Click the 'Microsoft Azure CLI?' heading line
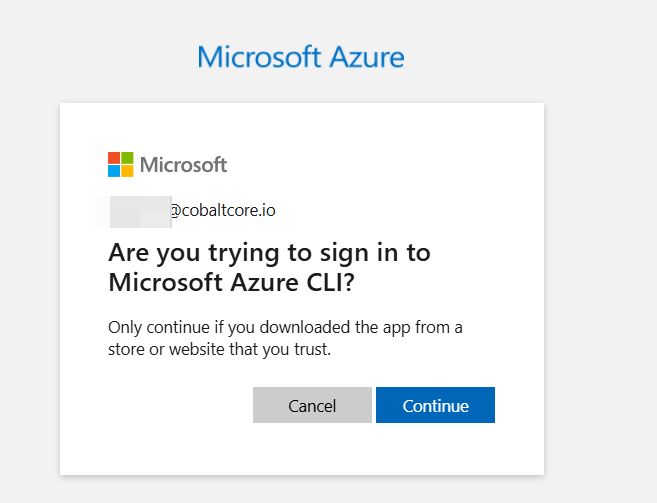This screenshot has height=503, width=657. [x=246, y=283]
